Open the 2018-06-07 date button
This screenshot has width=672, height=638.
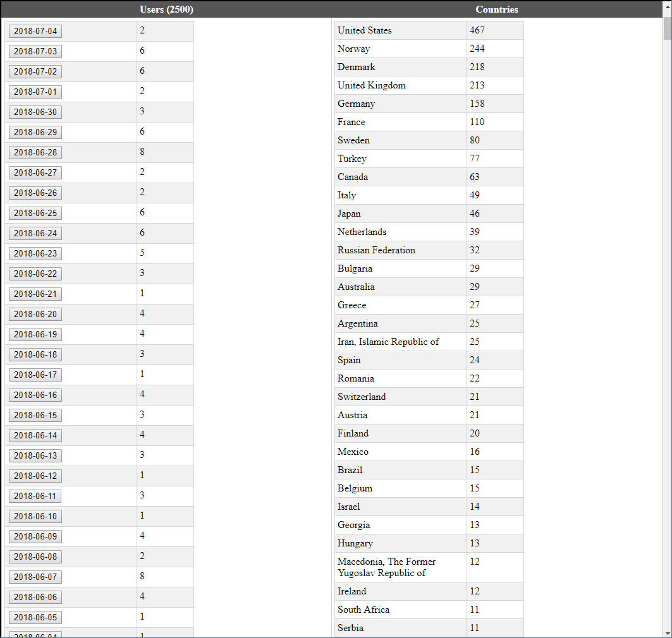[x=35, y=577]
